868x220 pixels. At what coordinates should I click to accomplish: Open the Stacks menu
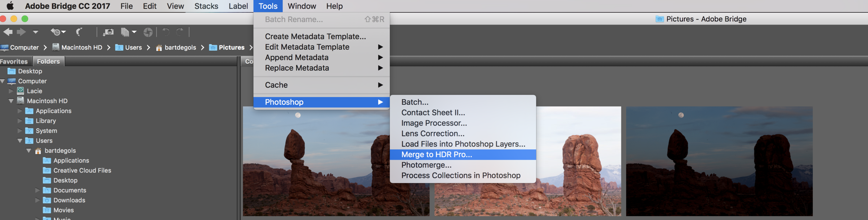point(206,6)
